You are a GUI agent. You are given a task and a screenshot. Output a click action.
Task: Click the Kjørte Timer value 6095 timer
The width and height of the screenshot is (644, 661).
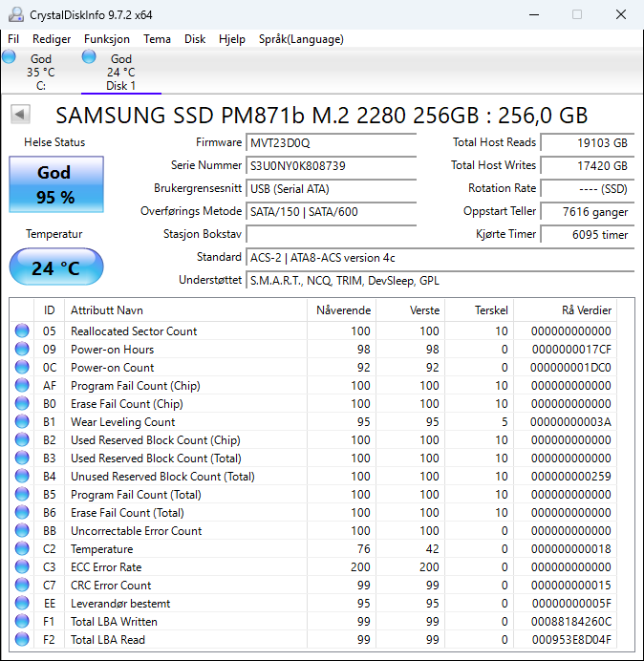588,234
